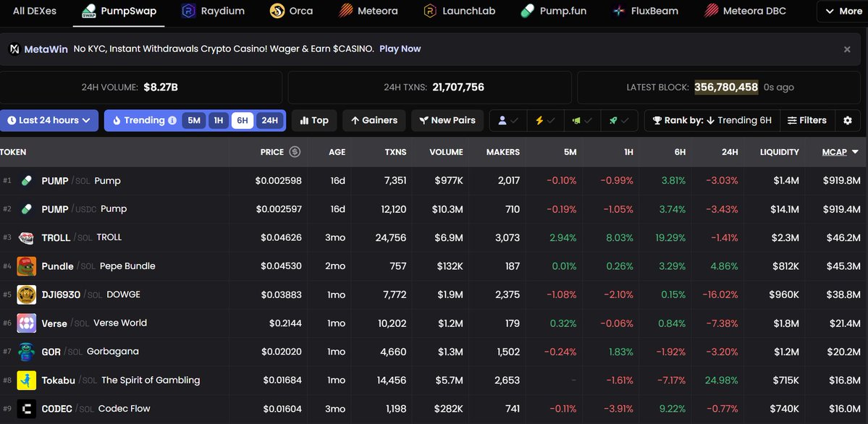
Task: Click the PumpSwap logo icon
Action: 88,11
